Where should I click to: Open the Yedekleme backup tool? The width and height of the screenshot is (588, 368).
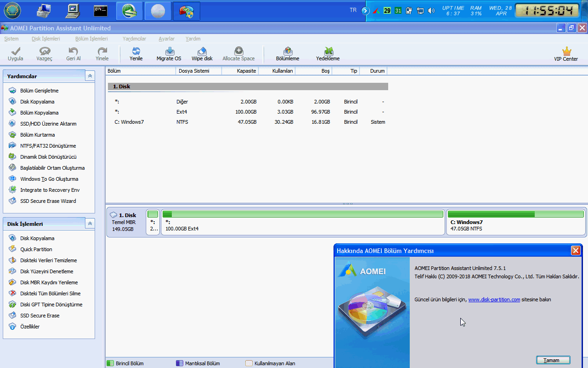[328, 54]
